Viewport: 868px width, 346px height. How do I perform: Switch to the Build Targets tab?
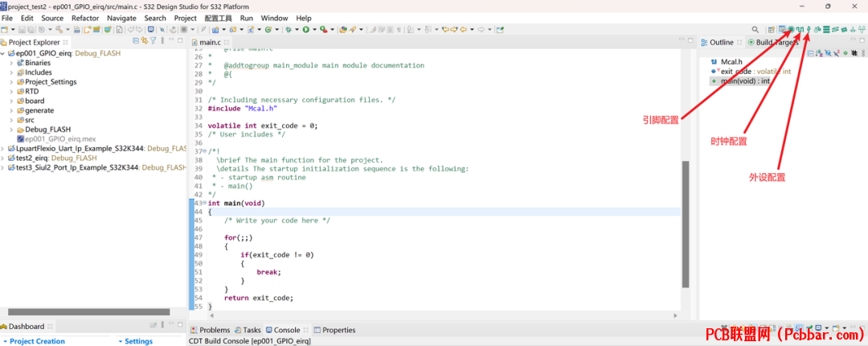point(772,42)
